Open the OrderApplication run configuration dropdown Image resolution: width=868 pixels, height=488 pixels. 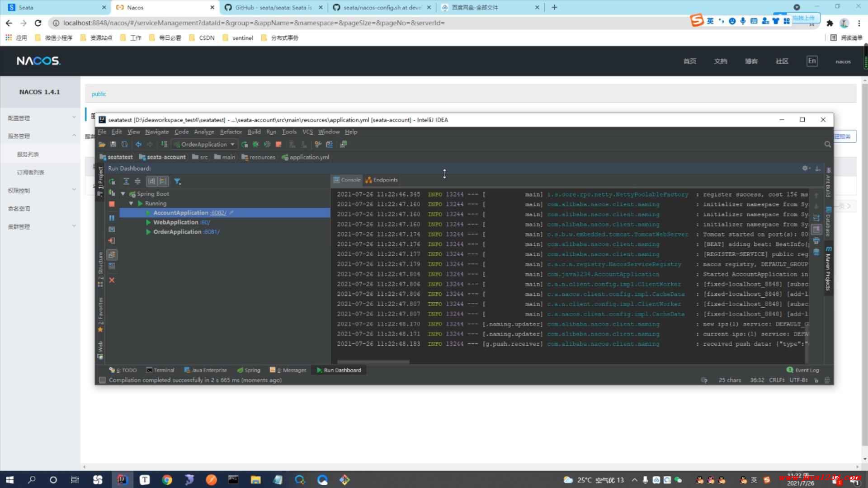[205, 145]
